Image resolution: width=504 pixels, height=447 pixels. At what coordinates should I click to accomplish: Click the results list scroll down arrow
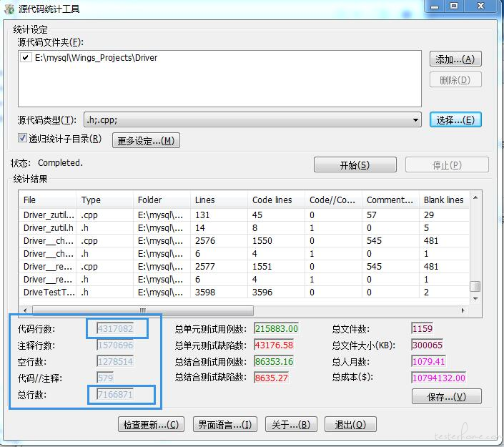(475, 299)
